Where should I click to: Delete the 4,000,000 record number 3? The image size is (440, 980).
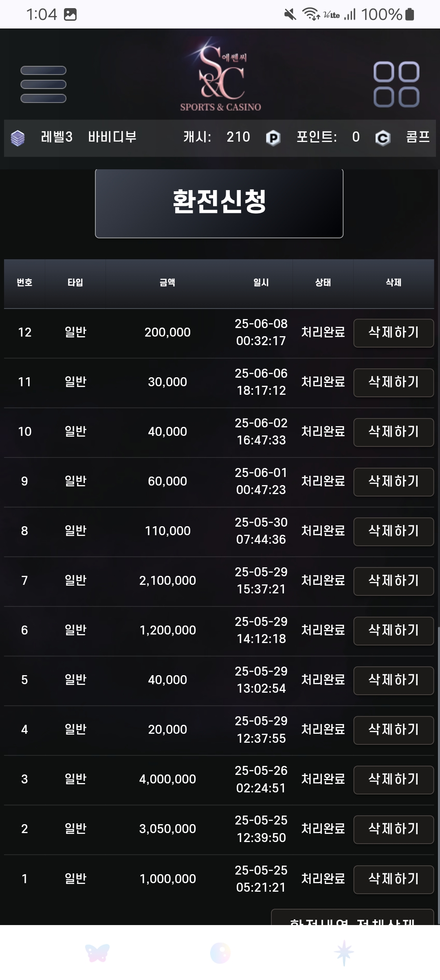click(x=394, y=780)
